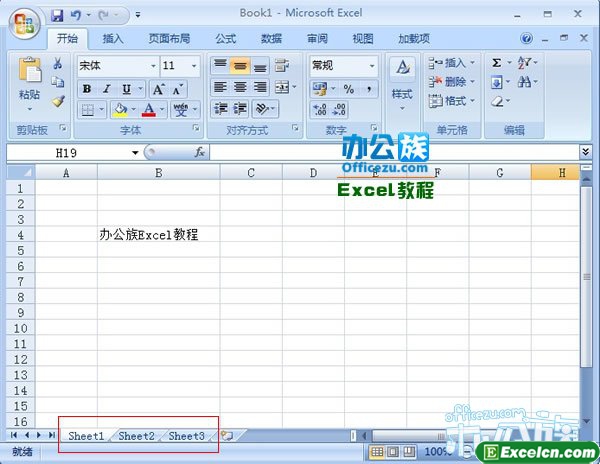600x464 pixels.
Task: Open the Sheet3 worksheet tab
Action: point(187,436)
